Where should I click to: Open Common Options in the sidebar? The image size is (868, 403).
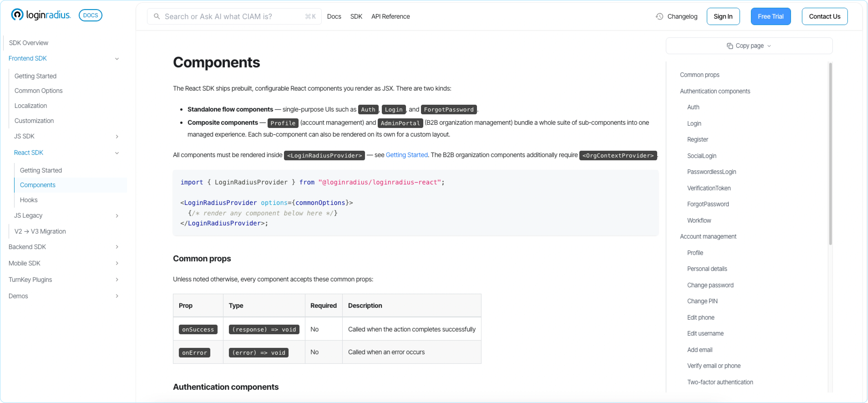click(38, 91)
